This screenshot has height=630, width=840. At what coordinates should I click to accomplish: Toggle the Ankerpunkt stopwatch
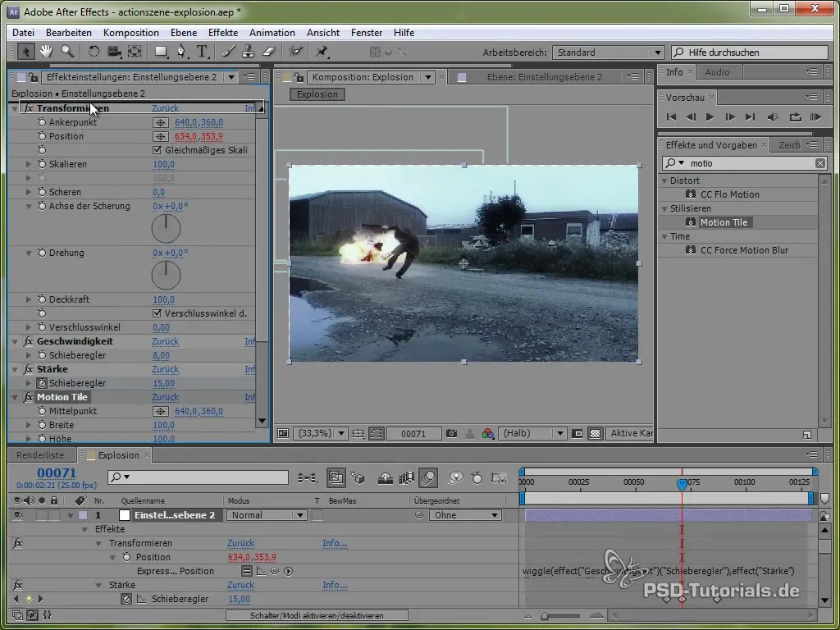click(42, 123)
